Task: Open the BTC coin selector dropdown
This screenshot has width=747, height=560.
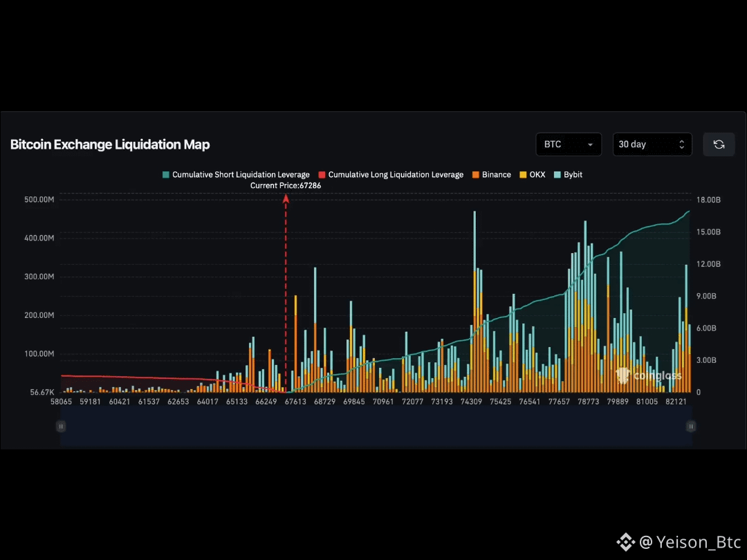Action: coord(569,144)
